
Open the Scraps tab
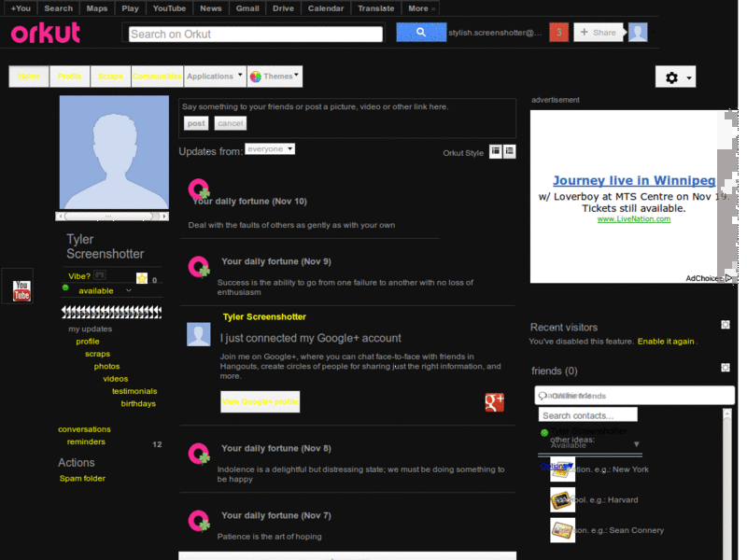[x=110, y=77]
